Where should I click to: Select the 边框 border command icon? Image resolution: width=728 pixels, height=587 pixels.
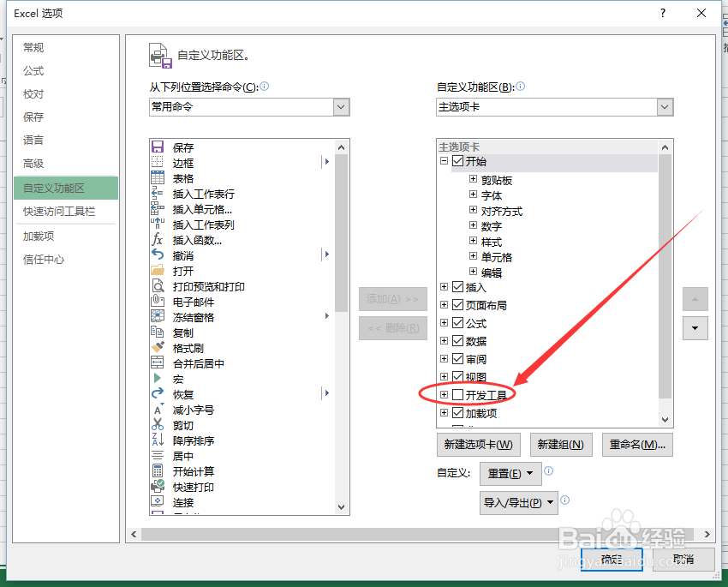158,163
